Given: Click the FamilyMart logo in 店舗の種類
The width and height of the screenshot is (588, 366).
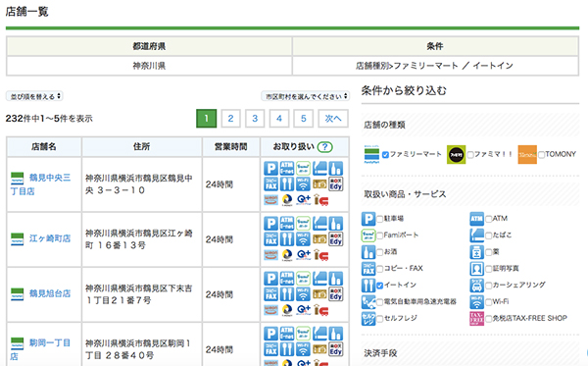Looking at the screenshot, I should point(371,154).
